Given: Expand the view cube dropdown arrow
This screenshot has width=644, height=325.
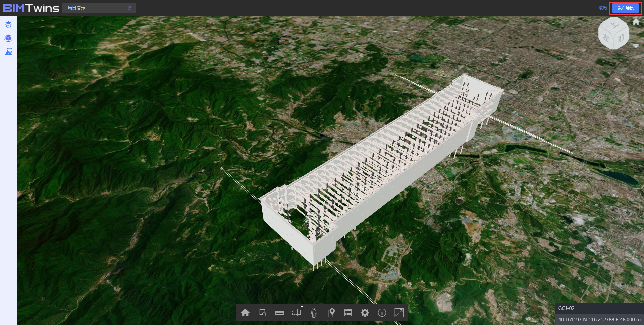Looking at the screenshot, I should point(636,46).
